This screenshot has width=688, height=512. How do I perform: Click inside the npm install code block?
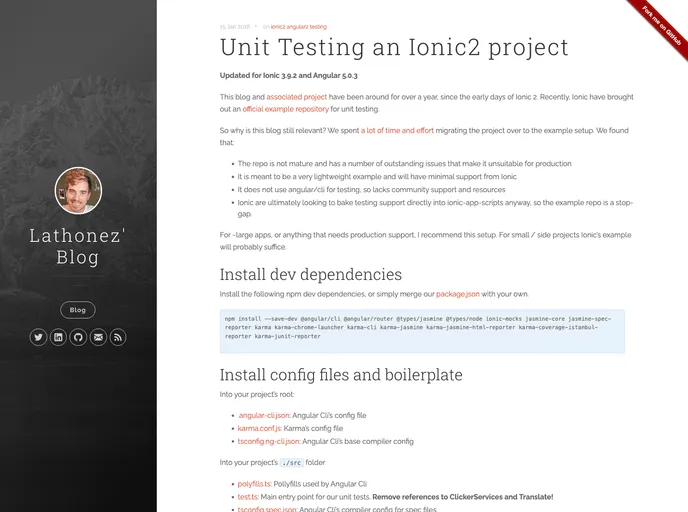point(421,331)
